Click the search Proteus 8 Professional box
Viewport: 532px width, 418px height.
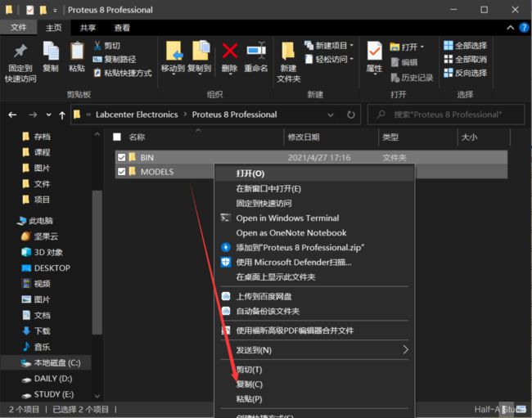pyautogui.click(x=446, y=115)
